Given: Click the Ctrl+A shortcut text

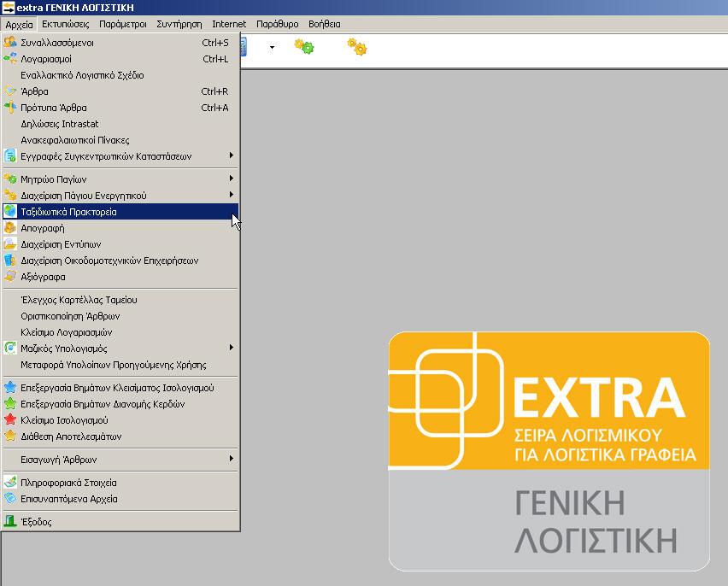Looking at the screenshot, I should click(215, 108).
